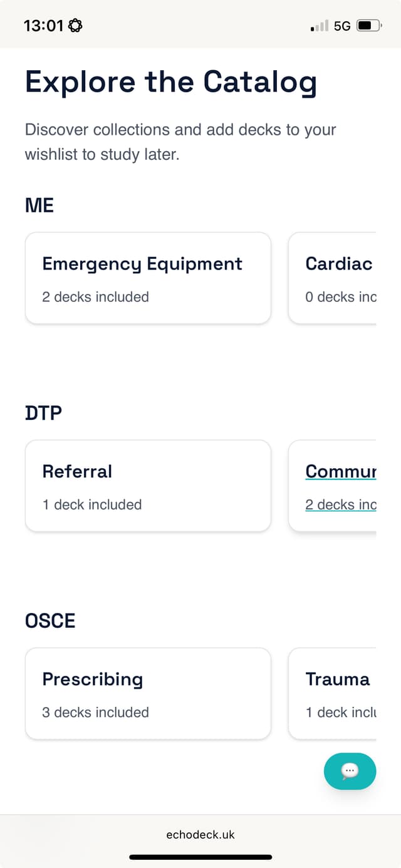
Task: Tap the 5G network indicator
Action: coord(342,26)
